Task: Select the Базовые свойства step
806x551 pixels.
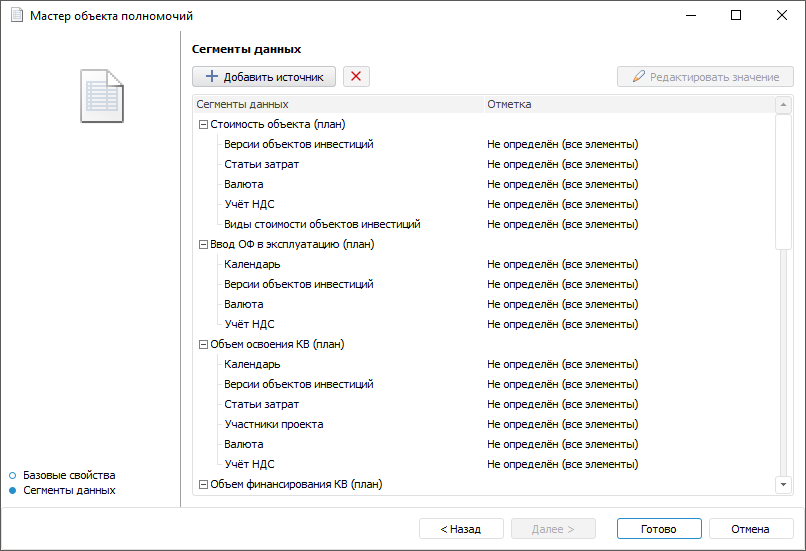Action: 69,475
